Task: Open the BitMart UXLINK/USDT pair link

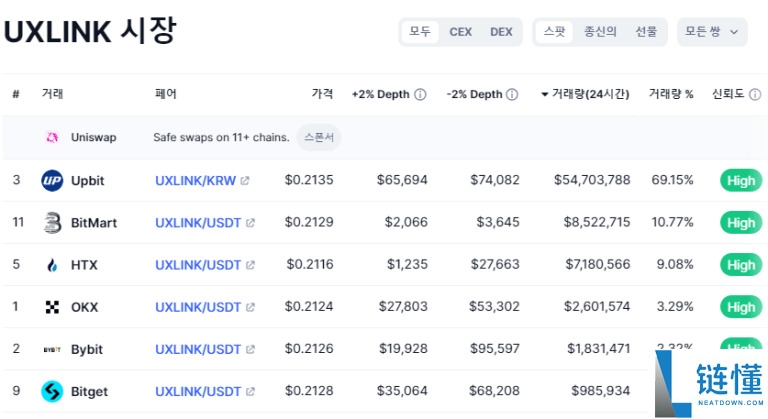Action: point(198,223)
